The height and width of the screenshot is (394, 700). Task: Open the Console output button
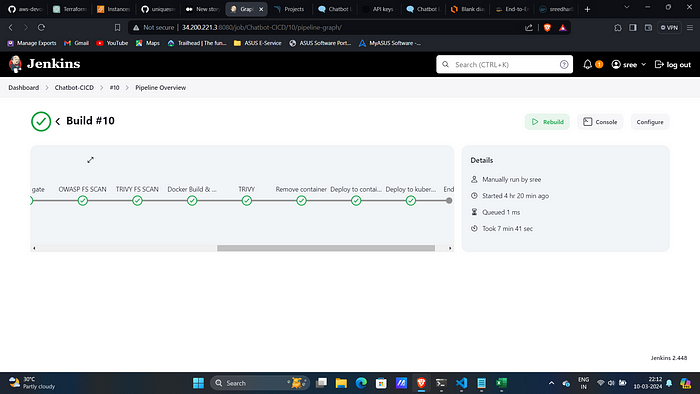tap(600, 122)
